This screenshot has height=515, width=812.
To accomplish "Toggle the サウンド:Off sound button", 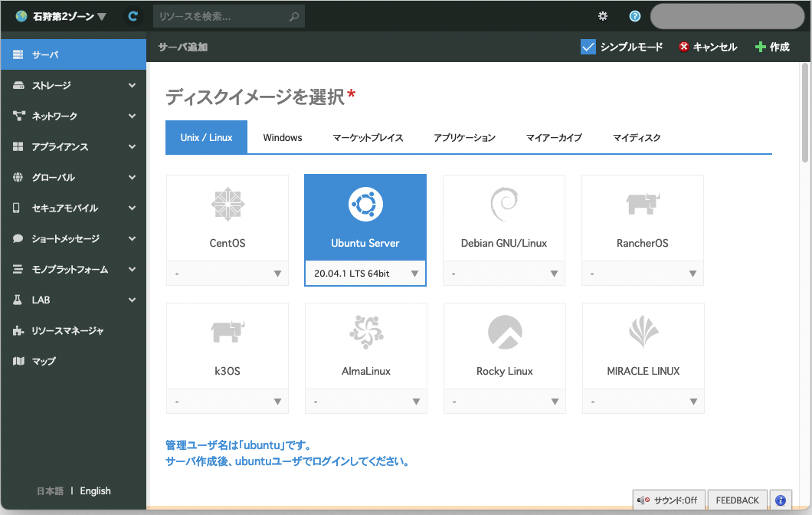I will (669, 500).
